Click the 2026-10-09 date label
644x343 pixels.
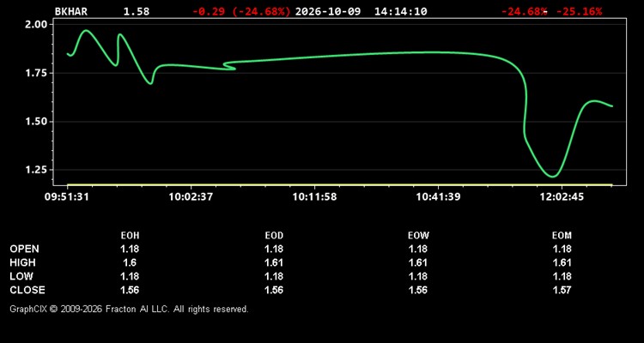point(328,11)
